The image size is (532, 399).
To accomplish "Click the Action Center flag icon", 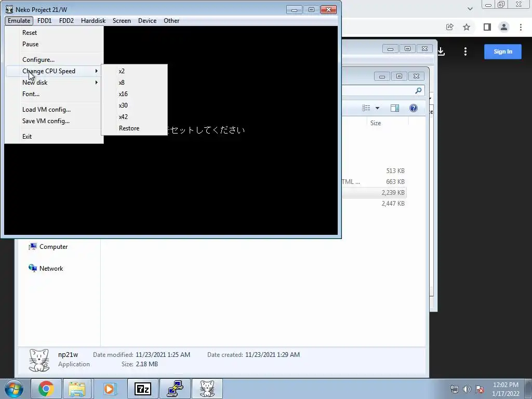I will coord(480,389).
